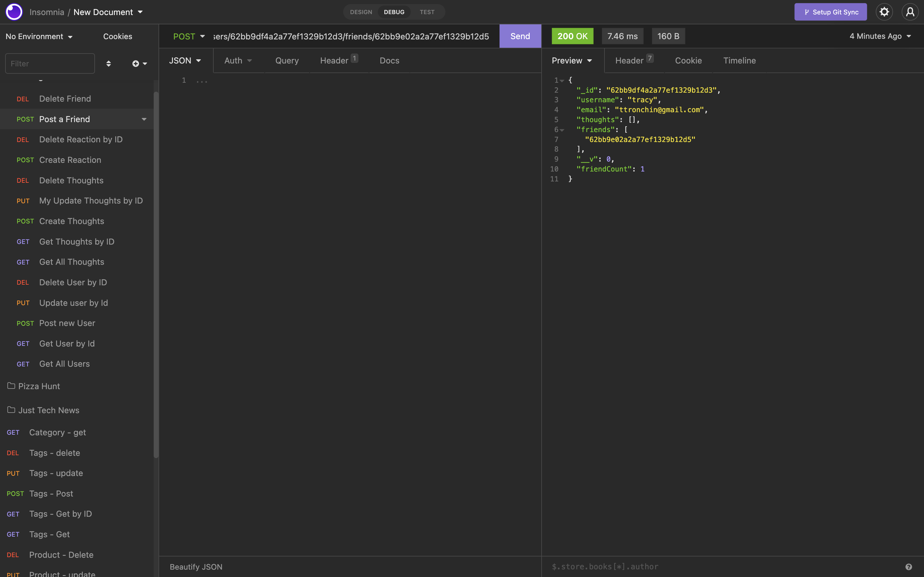The width and height of the screenshot is (924, 577).
Task: Open the Timeline tab in response pane
Action: pyautogui.click(x=739, y=60)
